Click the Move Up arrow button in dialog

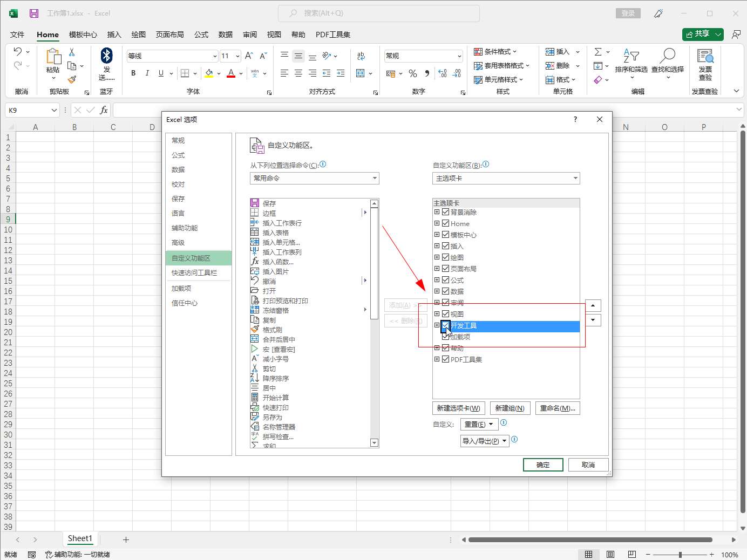pyautogui.click(x=593, y=306)
